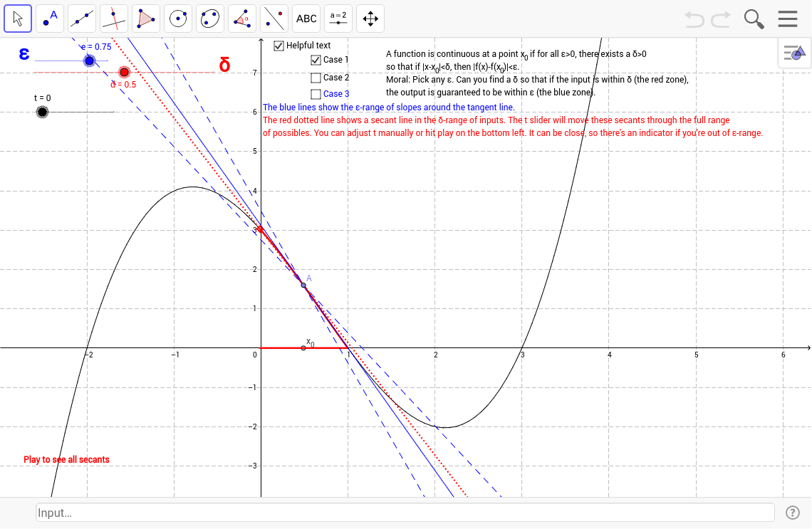Click the red delta slider handle

point(124,73)
